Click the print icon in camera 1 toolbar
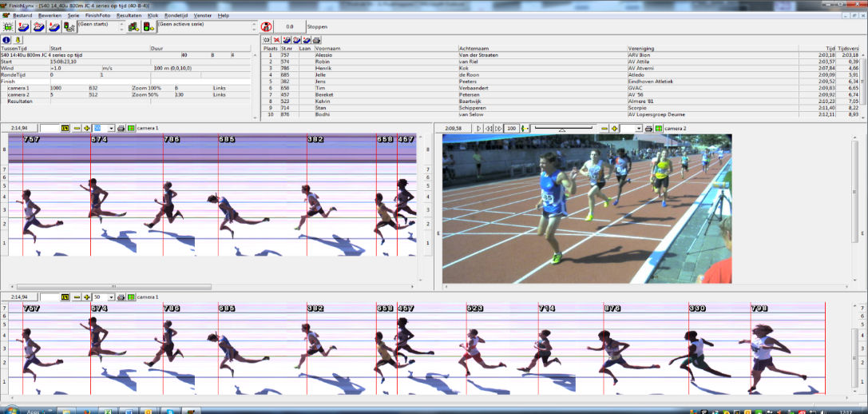Viewport: 868px width, 414px height. [x=121, y=128]
